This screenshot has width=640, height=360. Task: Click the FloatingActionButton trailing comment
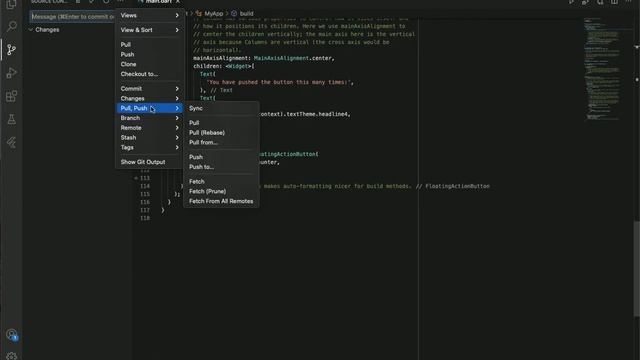[453, 186]
